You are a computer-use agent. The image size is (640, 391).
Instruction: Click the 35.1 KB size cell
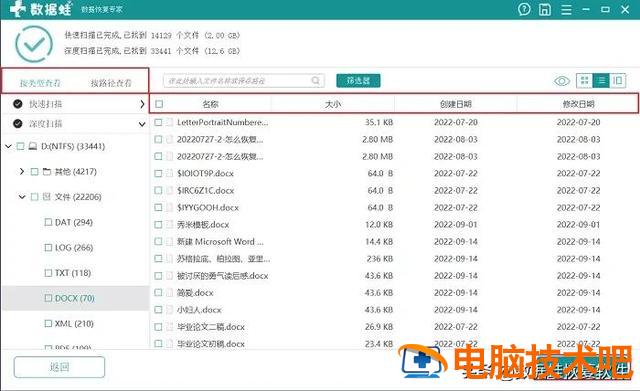click(x=379, y=122)
